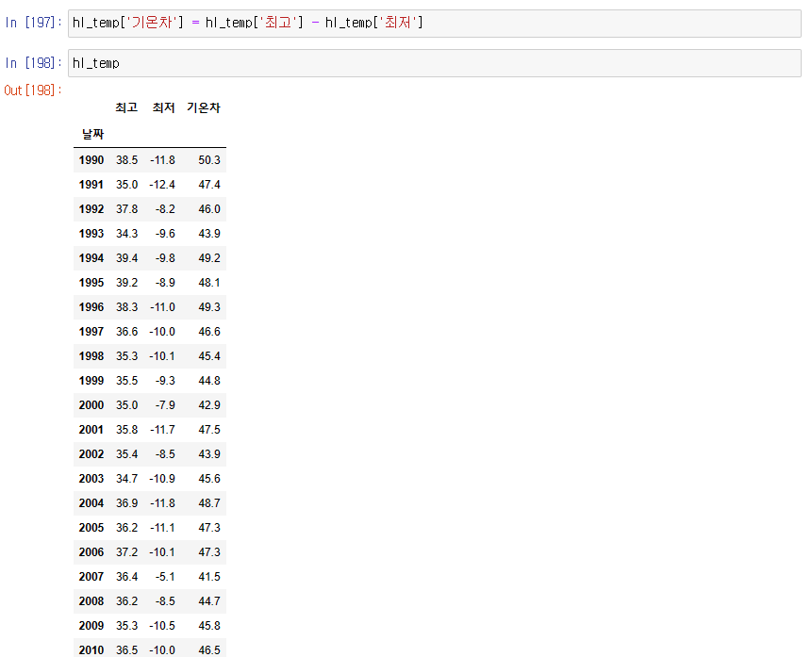Select the 2005 row index
The height and width of the screenshot is (657, 812).
tap(91, 528)
